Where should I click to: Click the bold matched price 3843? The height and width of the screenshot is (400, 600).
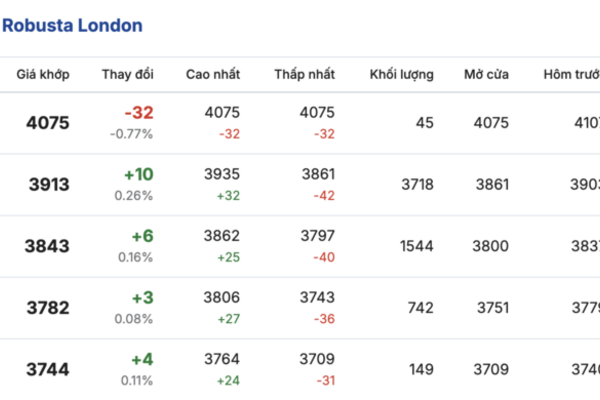point(47,246)
